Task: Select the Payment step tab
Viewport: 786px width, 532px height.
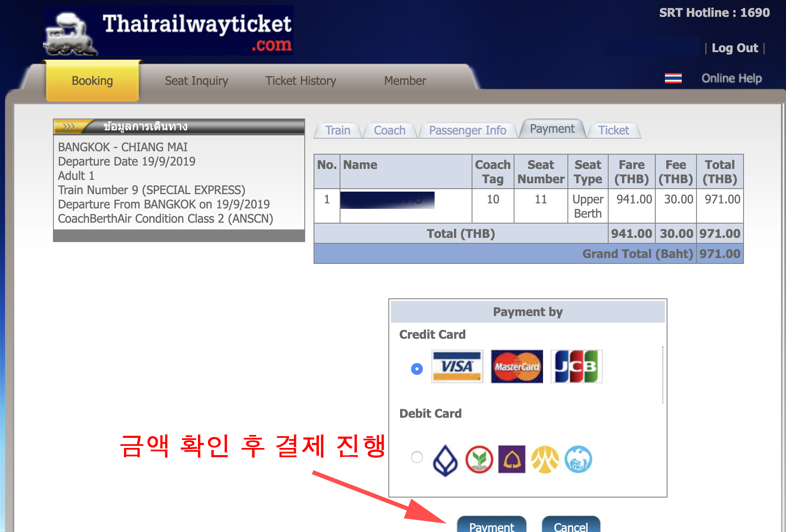Action: tap(552, 129)
